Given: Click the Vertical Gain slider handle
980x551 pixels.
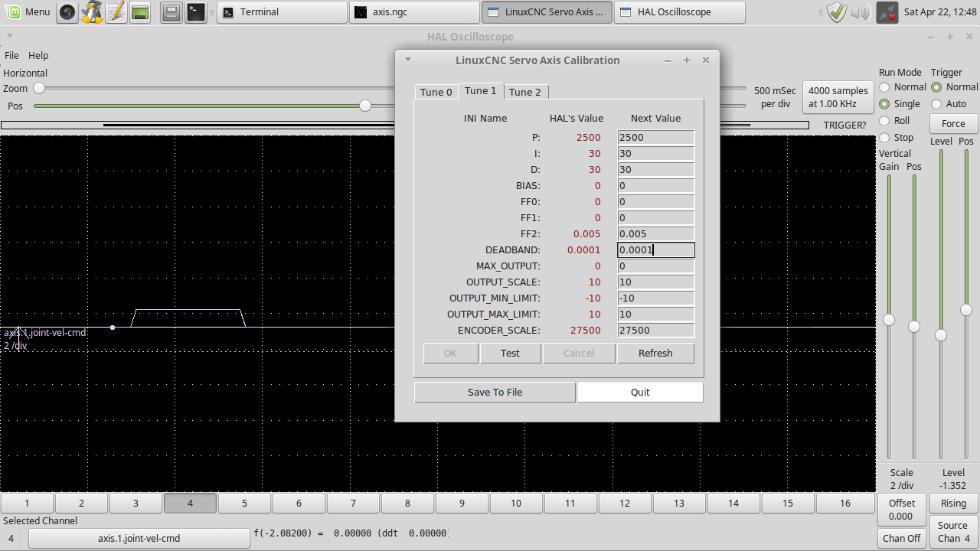Looking at the screenshot, I should 889,320.
